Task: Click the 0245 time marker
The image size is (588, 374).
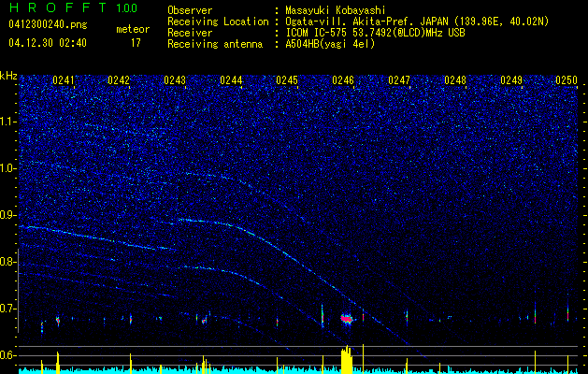Action: (x=287, y=80)
